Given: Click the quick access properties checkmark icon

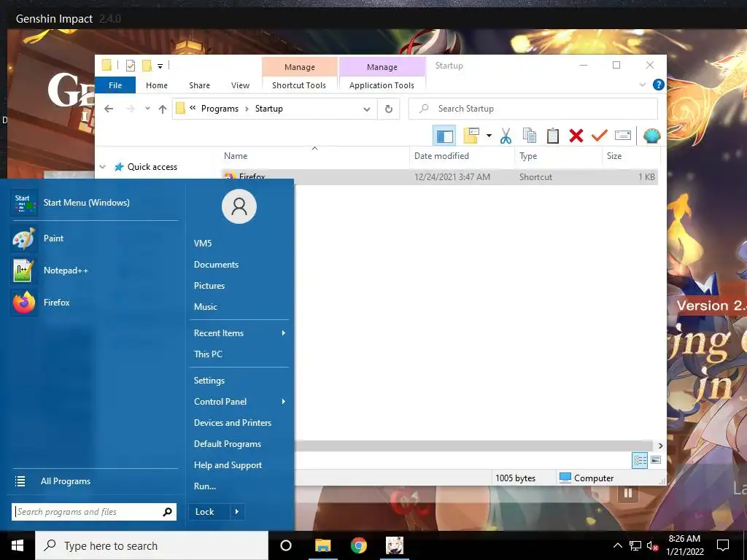Looking at the screenshot, I should (130, 66).
